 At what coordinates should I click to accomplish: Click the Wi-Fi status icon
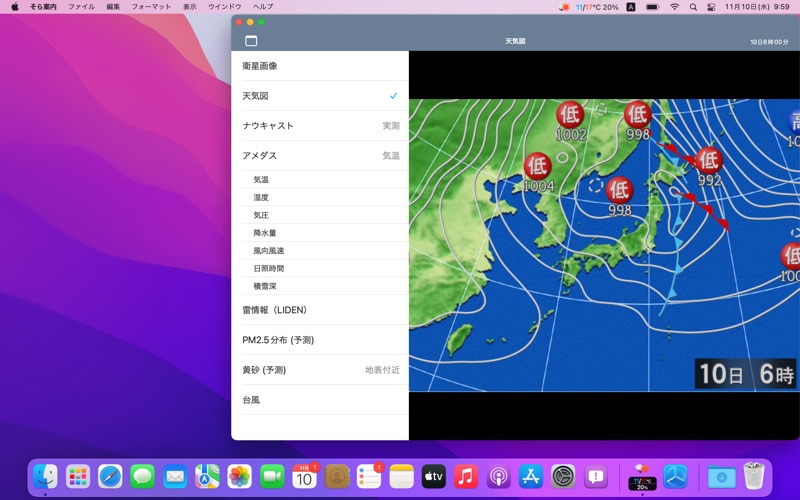point(674,7)
